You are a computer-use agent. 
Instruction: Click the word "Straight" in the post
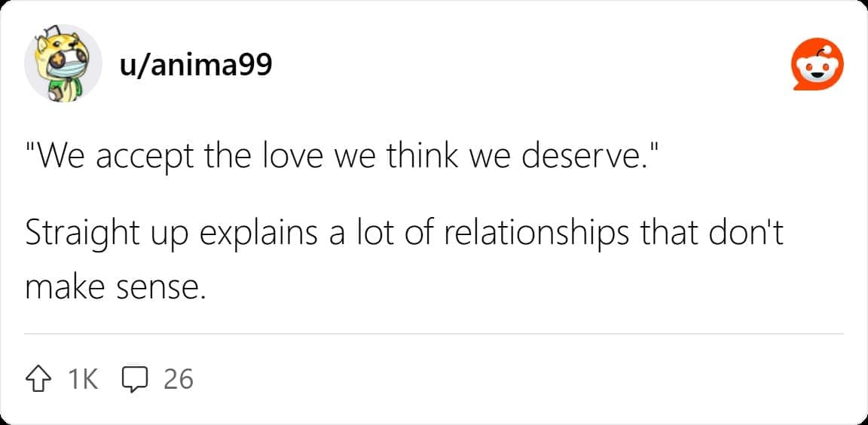coord(84,234)
